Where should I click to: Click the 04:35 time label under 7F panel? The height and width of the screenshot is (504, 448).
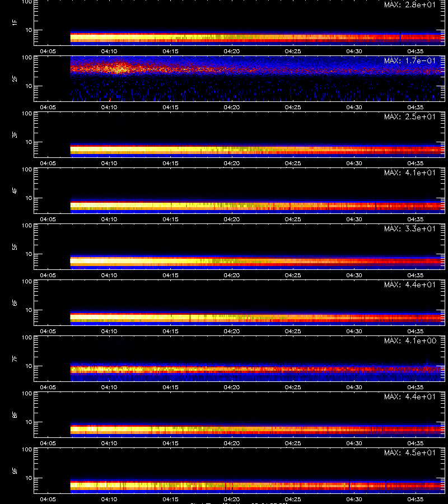(x=415, y=387)
